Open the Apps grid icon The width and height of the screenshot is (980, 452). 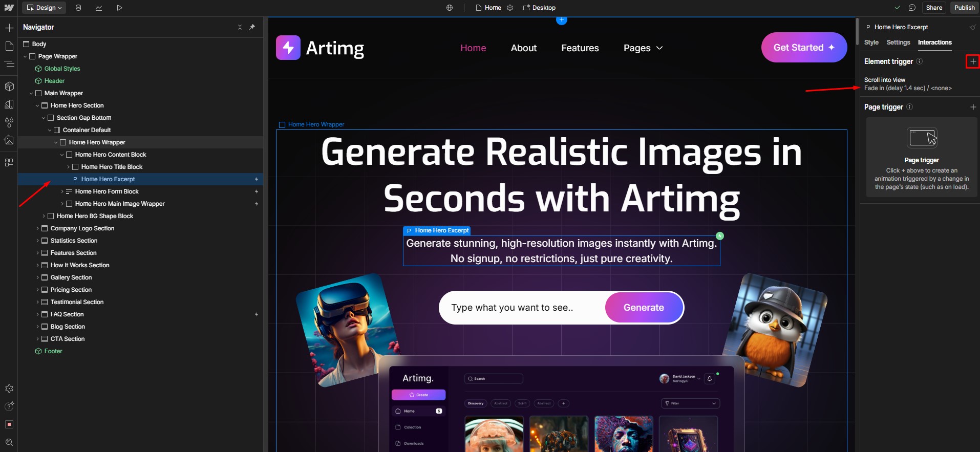9,163
